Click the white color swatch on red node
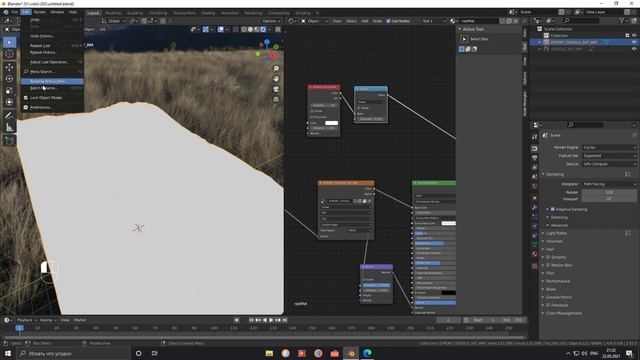 point(331,123)
